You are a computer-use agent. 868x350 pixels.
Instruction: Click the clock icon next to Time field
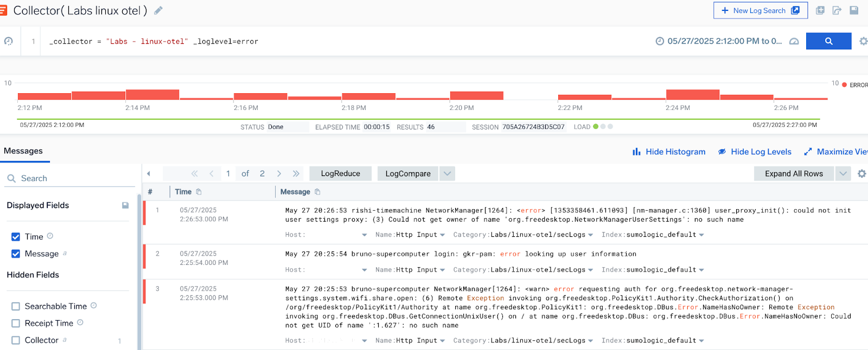(50, 236)
